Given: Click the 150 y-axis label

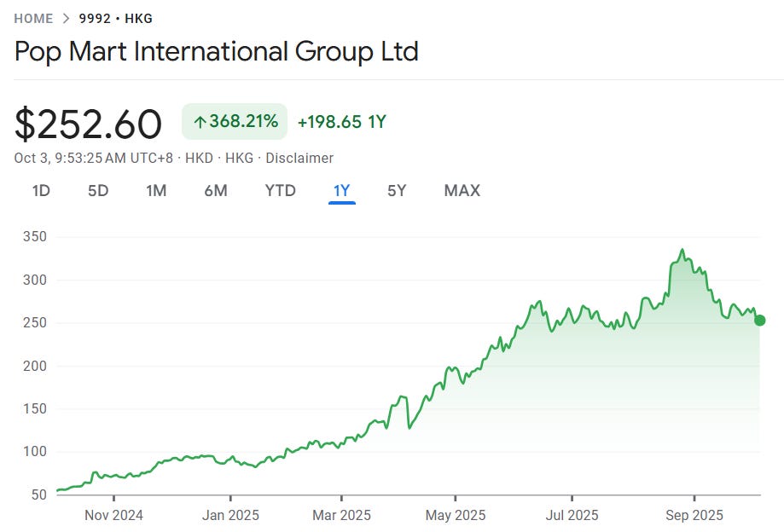Looking at the screenshot, I should (x=35, y=408).
